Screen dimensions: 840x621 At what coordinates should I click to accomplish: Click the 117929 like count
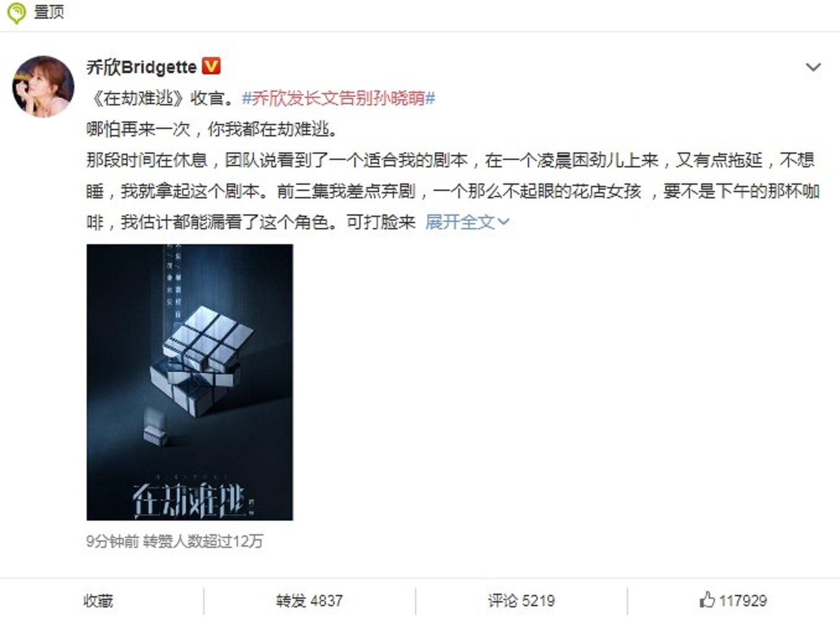coord(743,600)
